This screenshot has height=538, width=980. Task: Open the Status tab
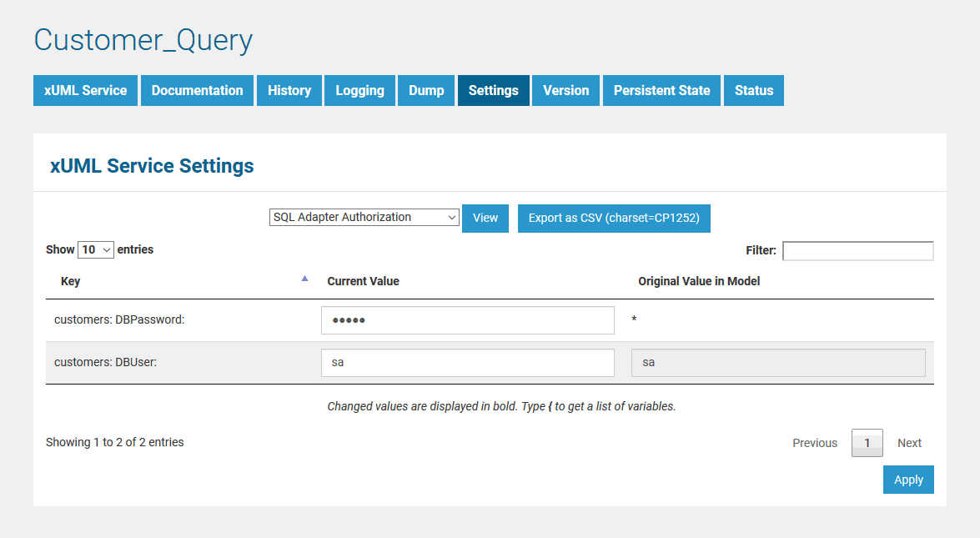pos(753,90)
